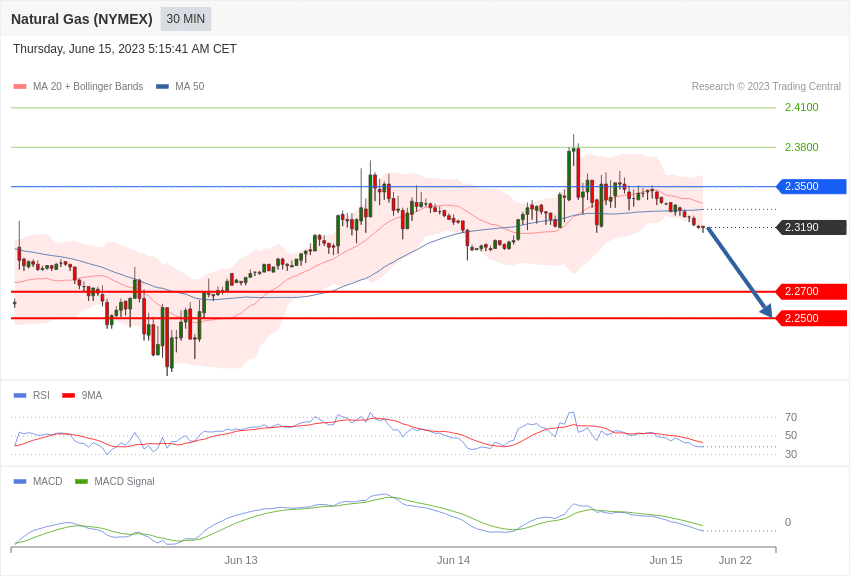Click the RSI 50 axis value
The height and width of the screenshot is (576, 850).
pyautogui.click(x=791, y=436)
